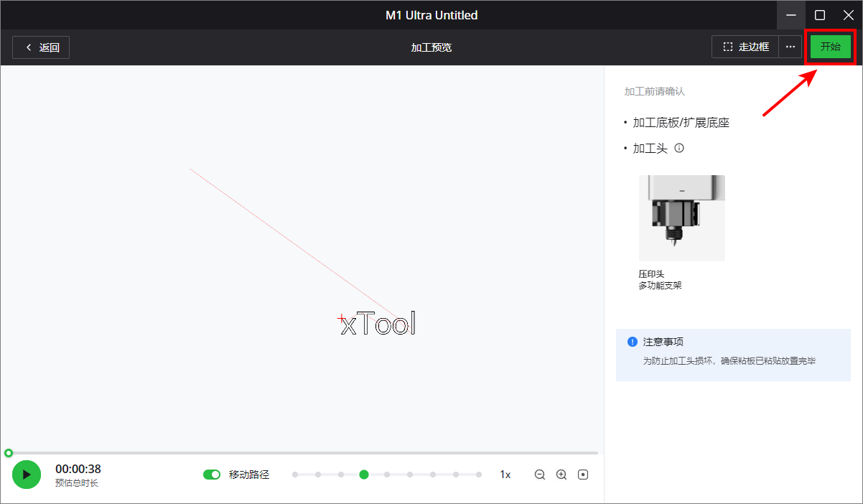
Task: Fit preview to screen icon
Action: 583,475
